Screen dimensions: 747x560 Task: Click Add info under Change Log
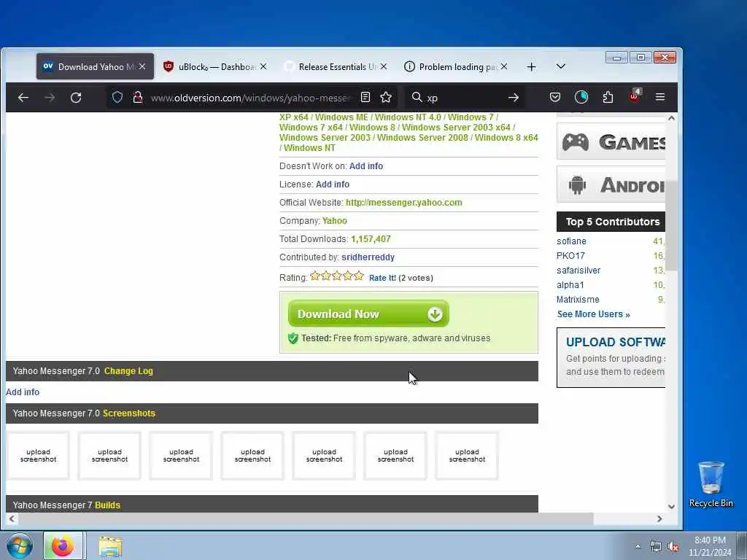coord(23,392)
